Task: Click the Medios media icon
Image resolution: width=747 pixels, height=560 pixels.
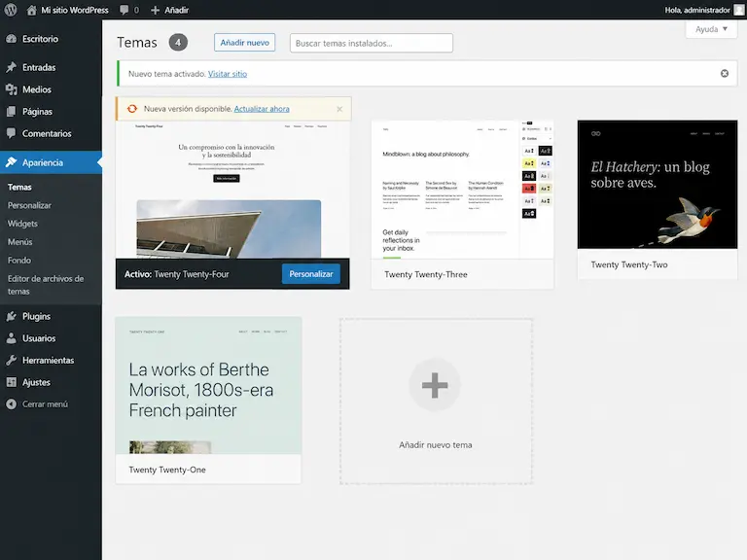Action: [x=12, y=89]
